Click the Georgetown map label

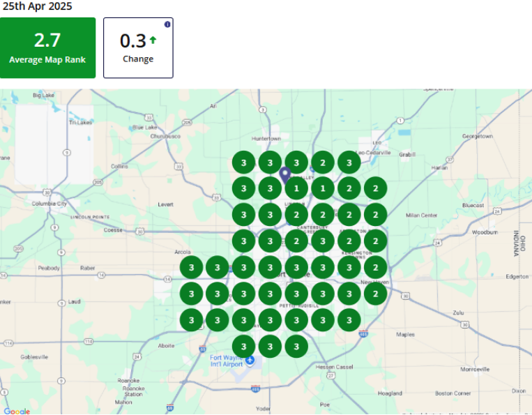coord(478,136)
